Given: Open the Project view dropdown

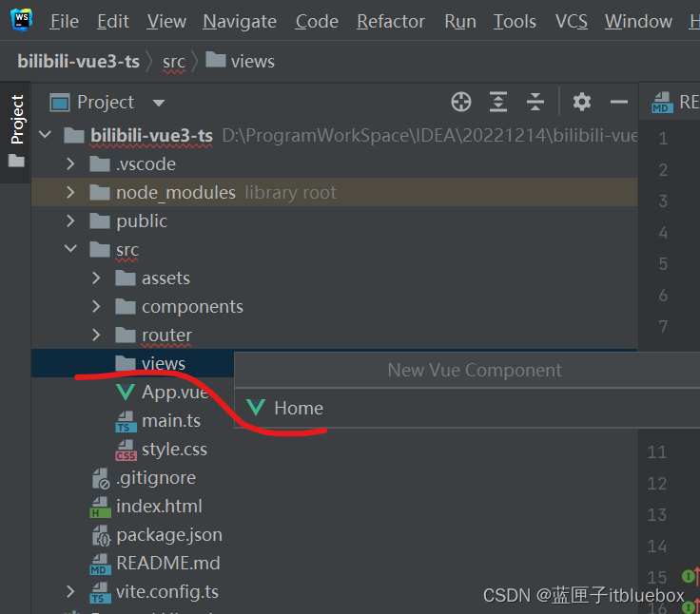Looking at the screenshot, I should [x=159, y=103].
